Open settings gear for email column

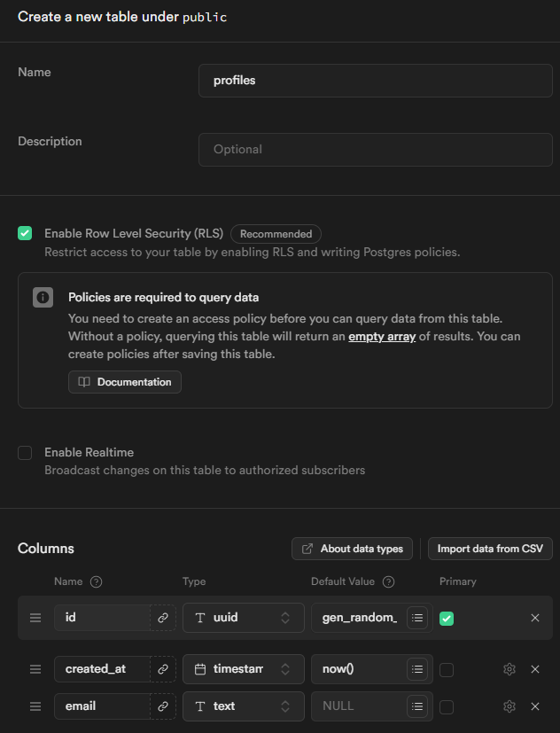(509, 706)
